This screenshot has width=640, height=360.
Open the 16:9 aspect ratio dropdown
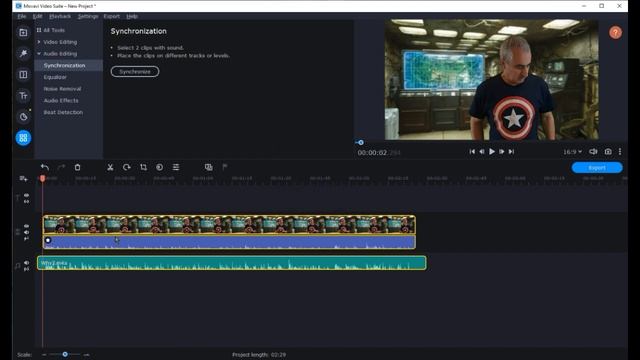[x=573, y=152]
